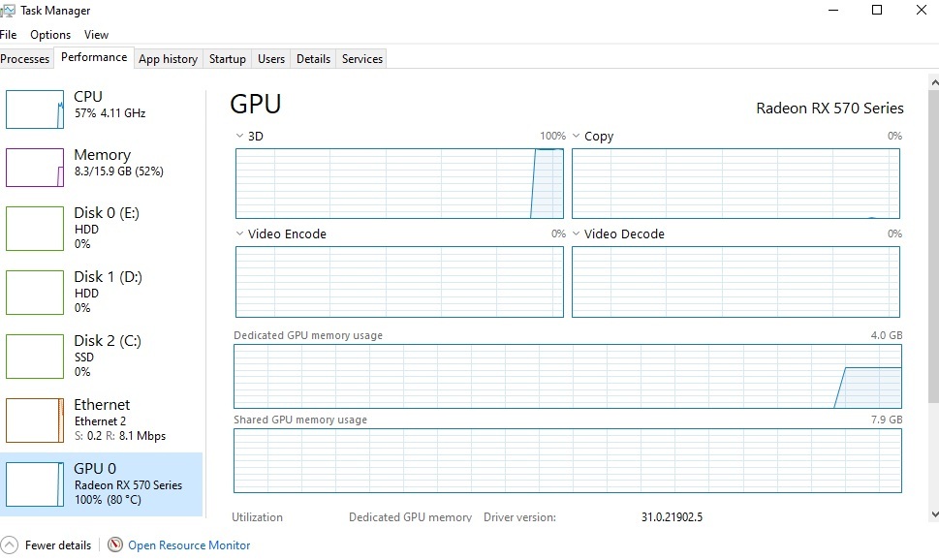Open the Startup tab
Image resolution: width=939 pixels, height=560 pixels.
(x=228, y=59)
